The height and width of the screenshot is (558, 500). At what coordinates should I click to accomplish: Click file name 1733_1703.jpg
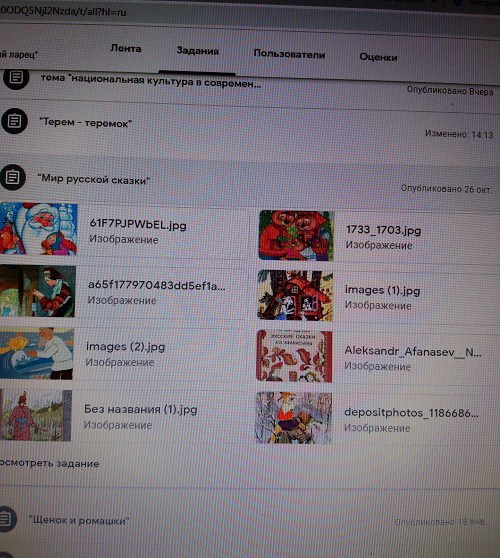[x=384, y=230]
